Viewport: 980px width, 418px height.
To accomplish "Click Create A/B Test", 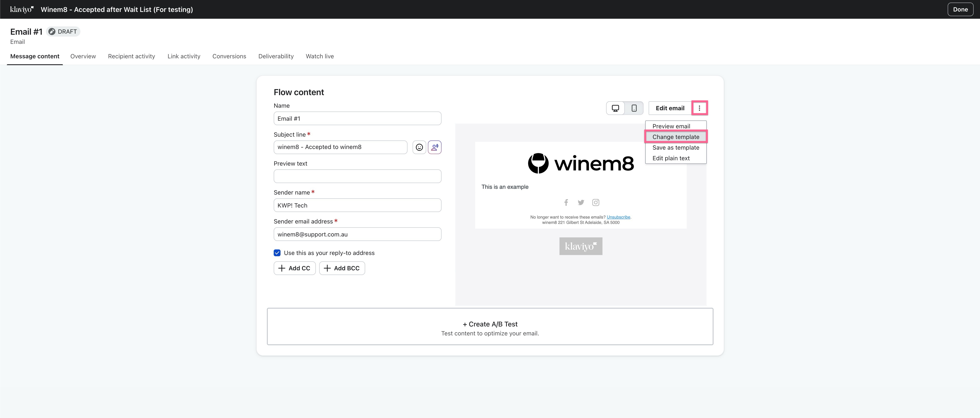I will (490, 327).
